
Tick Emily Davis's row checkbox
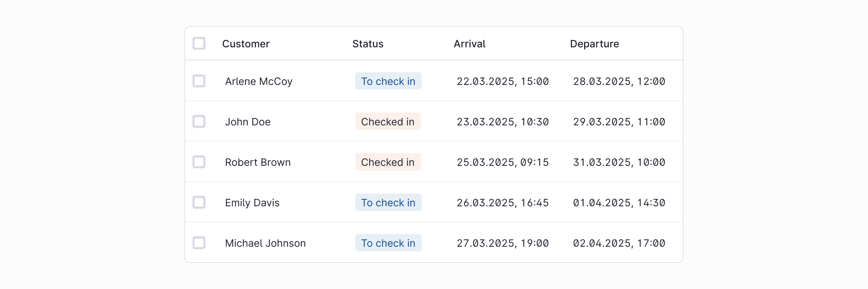199,203
